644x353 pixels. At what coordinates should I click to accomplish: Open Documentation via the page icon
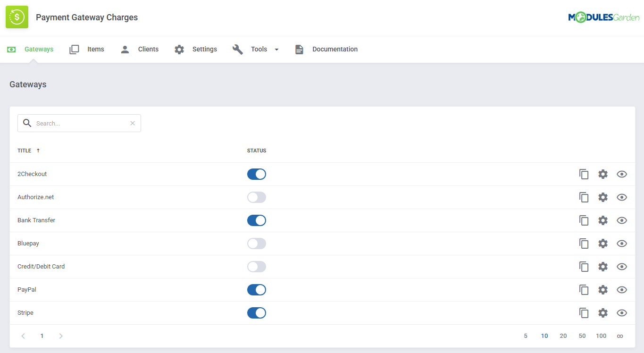[x=299, y=49]
